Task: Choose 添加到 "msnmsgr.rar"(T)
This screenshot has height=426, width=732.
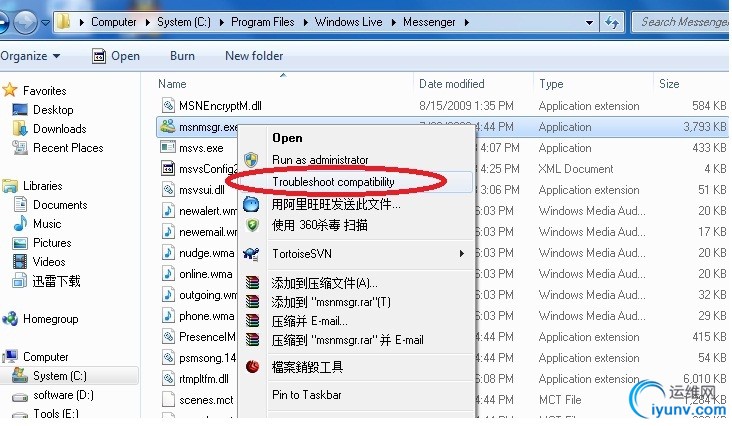Action: point(331,302)
